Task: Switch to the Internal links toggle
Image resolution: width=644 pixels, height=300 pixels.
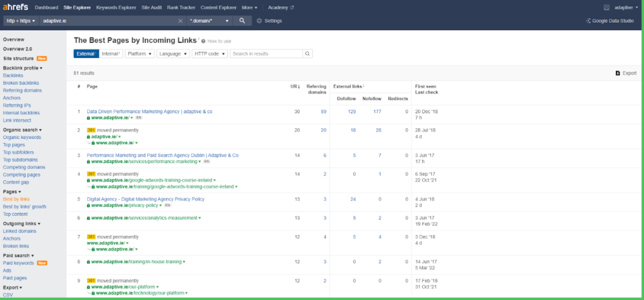Action: 111,54
